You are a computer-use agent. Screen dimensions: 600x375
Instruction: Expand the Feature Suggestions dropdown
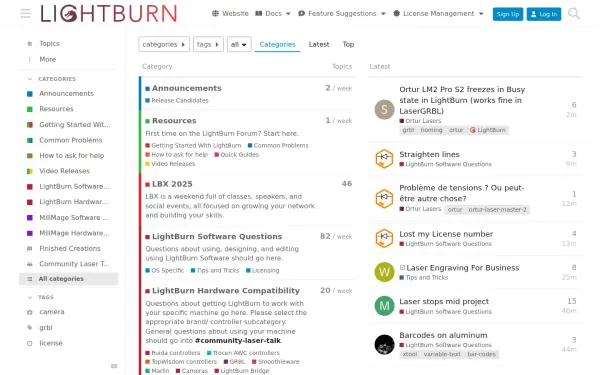pos(342,13)
